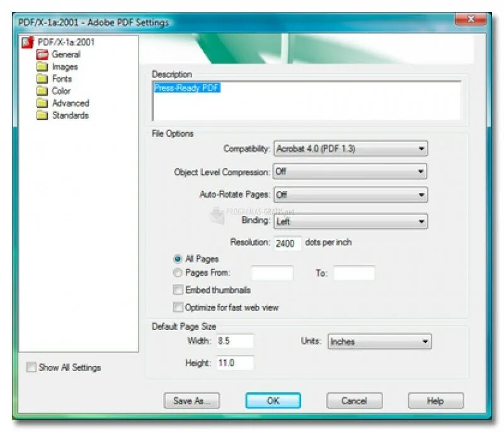504x432 pixels.
Task: Open the General settings label in tree
Action: [66, 54]
